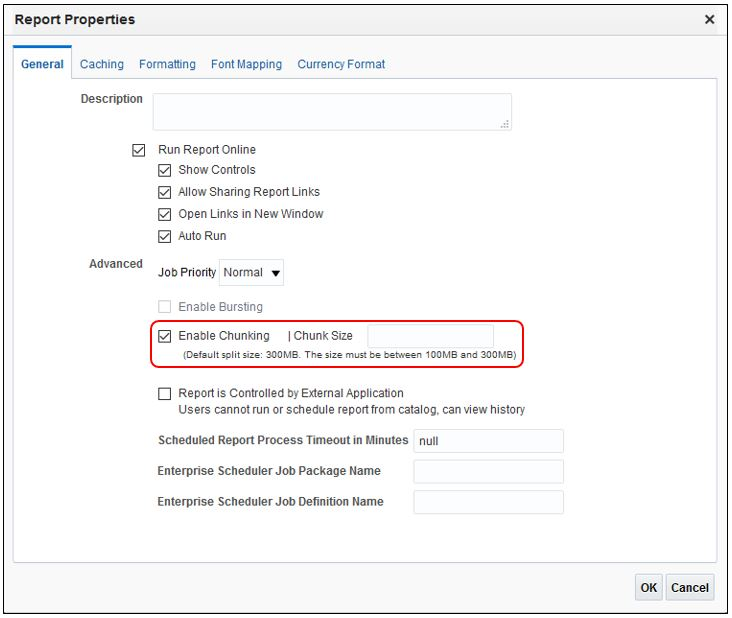The width and height of the screenshot is (732, 618).
Task: Focus the Scheduled Report Process Timeout field
Action: [488, 441]
